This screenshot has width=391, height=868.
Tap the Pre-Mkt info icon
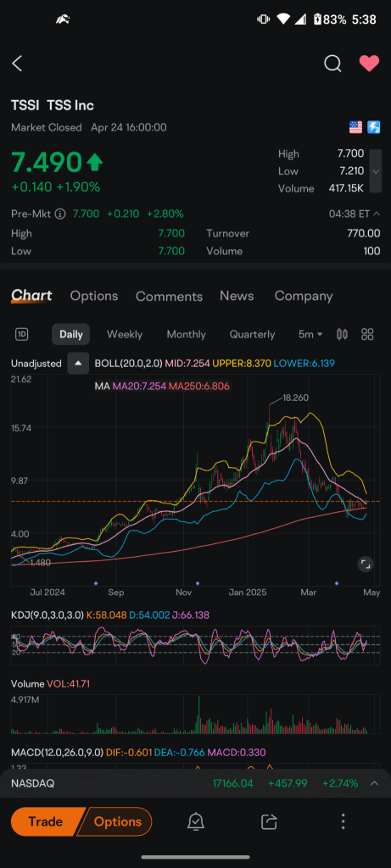(60, 214)
